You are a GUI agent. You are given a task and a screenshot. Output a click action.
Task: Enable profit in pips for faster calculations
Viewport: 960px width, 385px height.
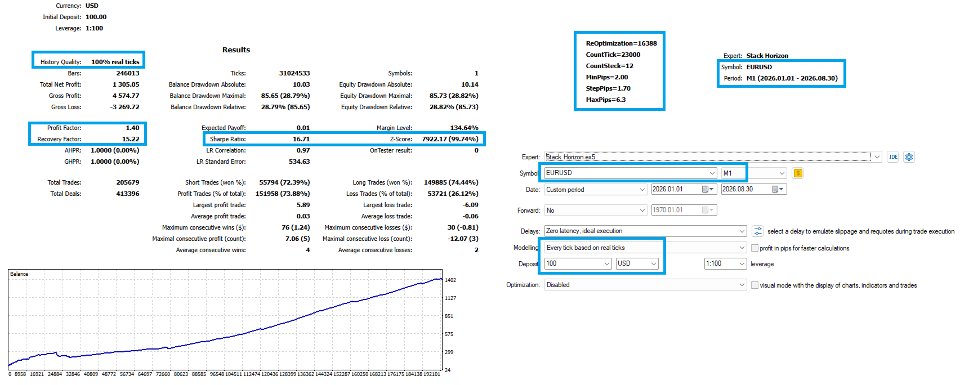755,249
